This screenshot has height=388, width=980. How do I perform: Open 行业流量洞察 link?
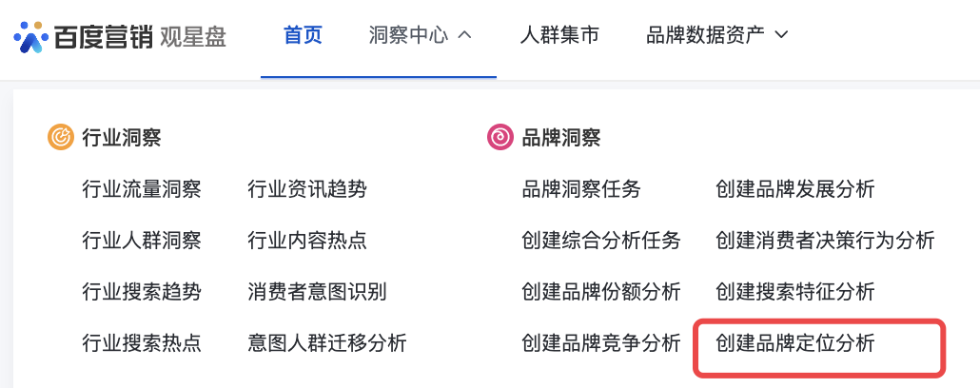[142, 189]
